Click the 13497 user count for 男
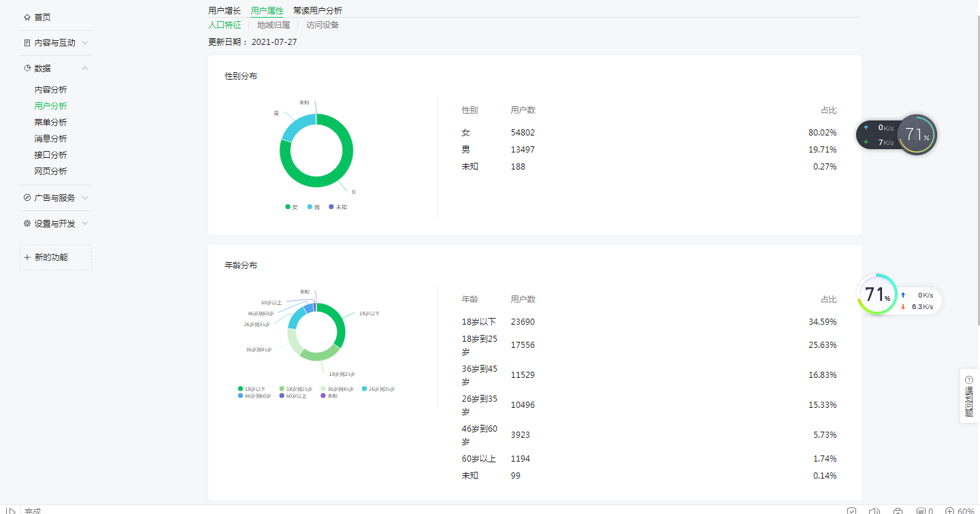980x514 pixels. point(523,150)
